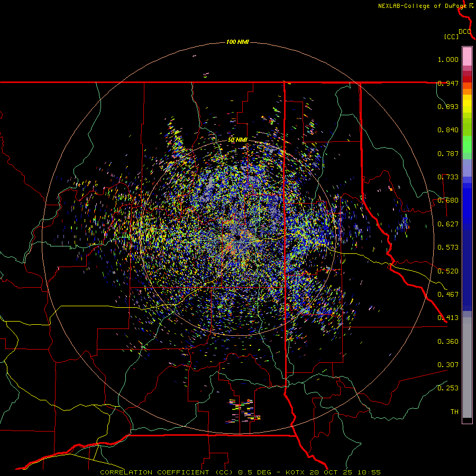
Task: Click the pink top segment of the color bar
Action: pos(467,57)
